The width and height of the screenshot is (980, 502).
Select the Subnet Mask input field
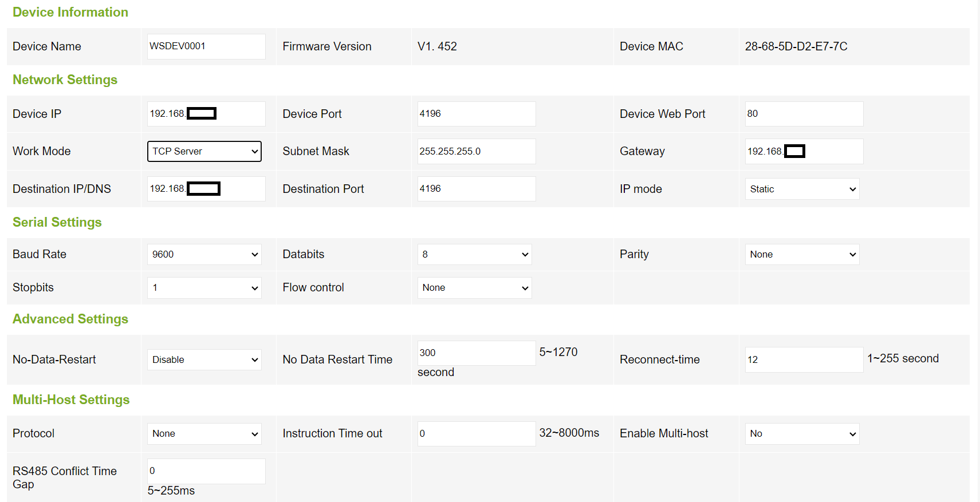[476, 151]
